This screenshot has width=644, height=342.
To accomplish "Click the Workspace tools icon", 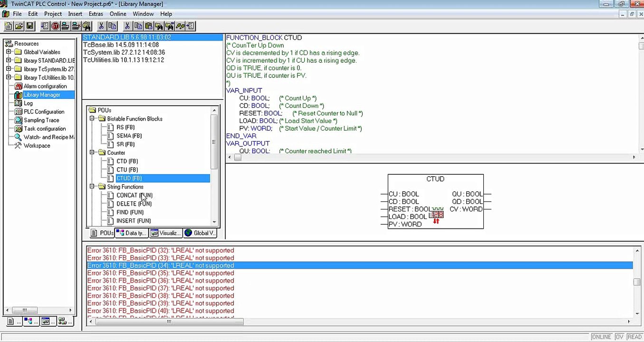I will point(19,146).
